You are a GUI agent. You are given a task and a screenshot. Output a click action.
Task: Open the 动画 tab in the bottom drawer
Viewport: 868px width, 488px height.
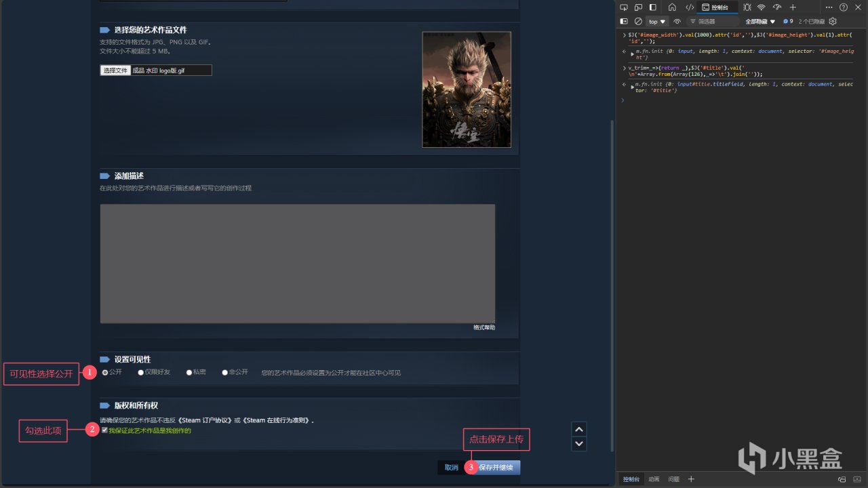coord(654,479)
